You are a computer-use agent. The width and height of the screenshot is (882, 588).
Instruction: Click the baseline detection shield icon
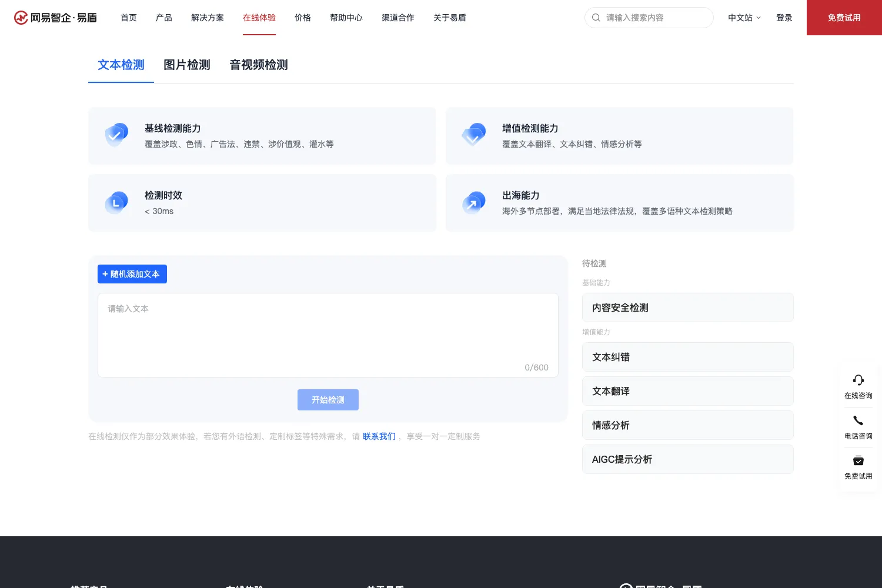pos(116,135)
